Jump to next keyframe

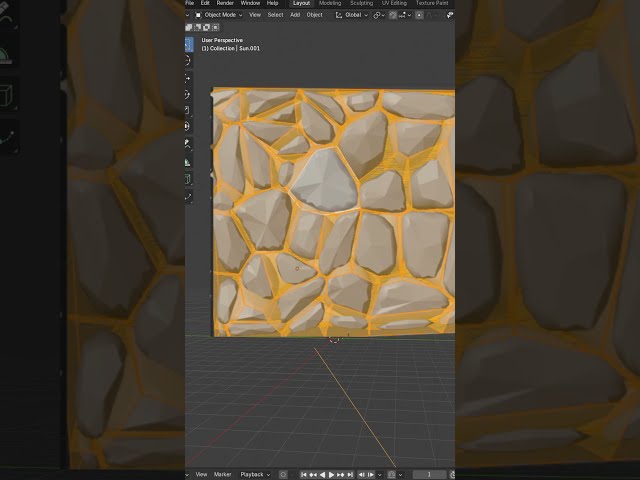pyautogui.click(x=341, y=475)
